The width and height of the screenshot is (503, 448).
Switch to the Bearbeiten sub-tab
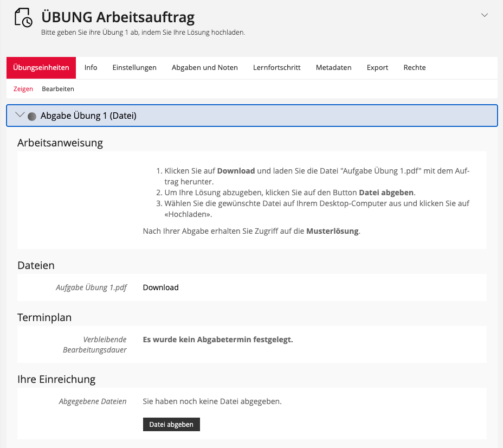coord(58,89)
